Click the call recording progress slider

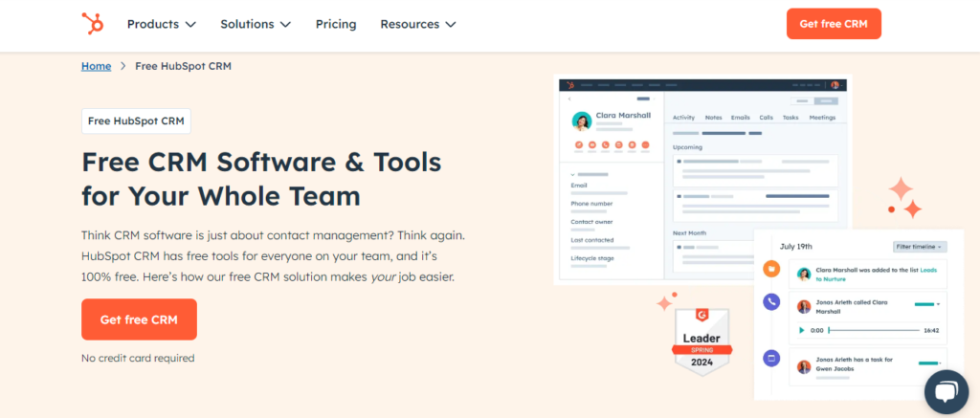point(874,331)
